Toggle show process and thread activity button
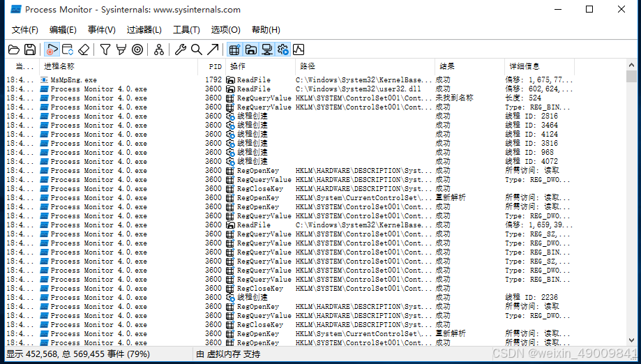This screenshot has width=641, height=364. 283,50
